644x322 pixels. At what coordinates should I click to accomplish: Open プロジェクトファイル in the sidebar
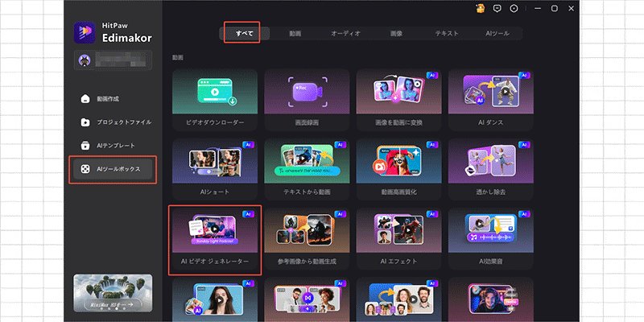pos(113,122)
